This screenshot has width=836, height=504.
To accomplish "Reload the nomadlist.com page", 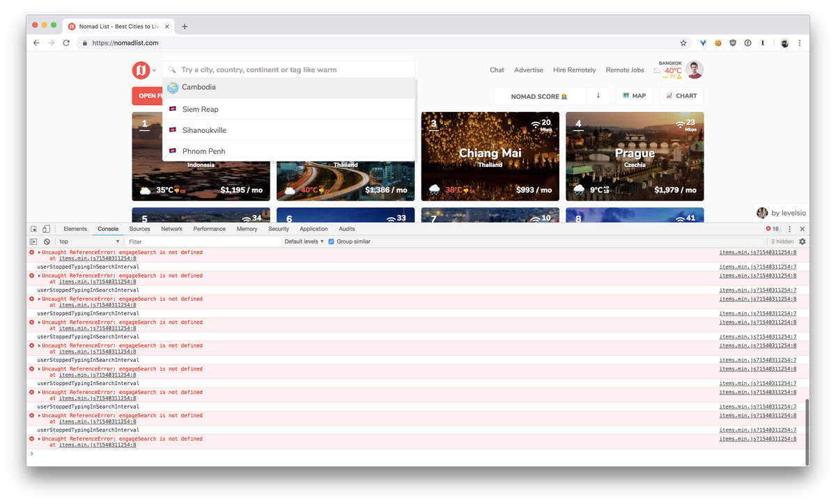I will (66, 42).
